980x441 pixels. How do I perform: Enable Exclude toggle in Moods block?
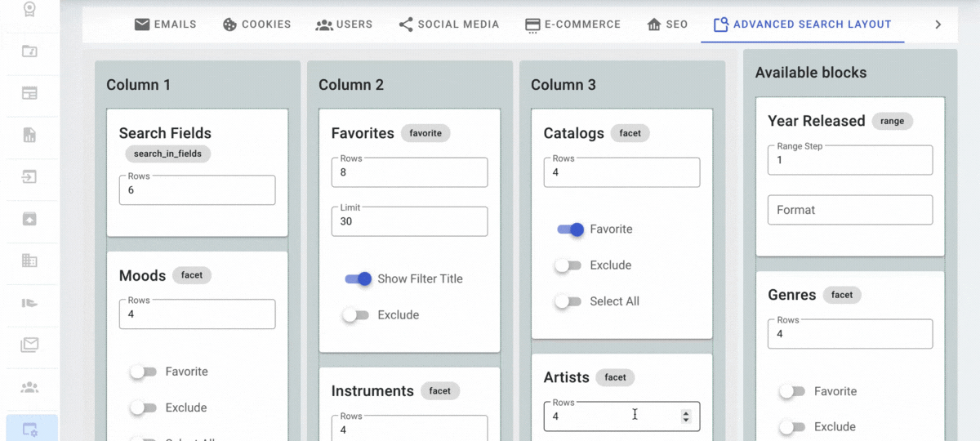pos(143,408)
